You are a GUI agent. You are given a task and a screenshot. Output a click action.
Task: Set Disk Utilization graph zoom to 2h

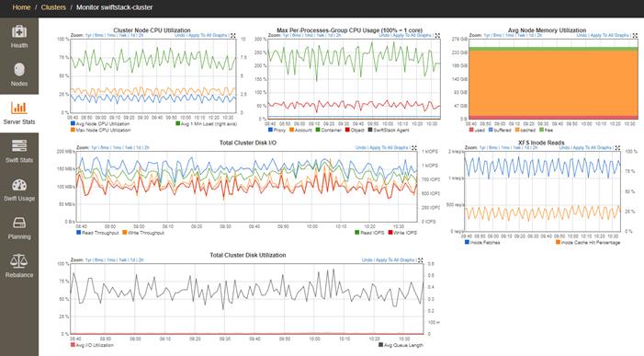(141, 259)
